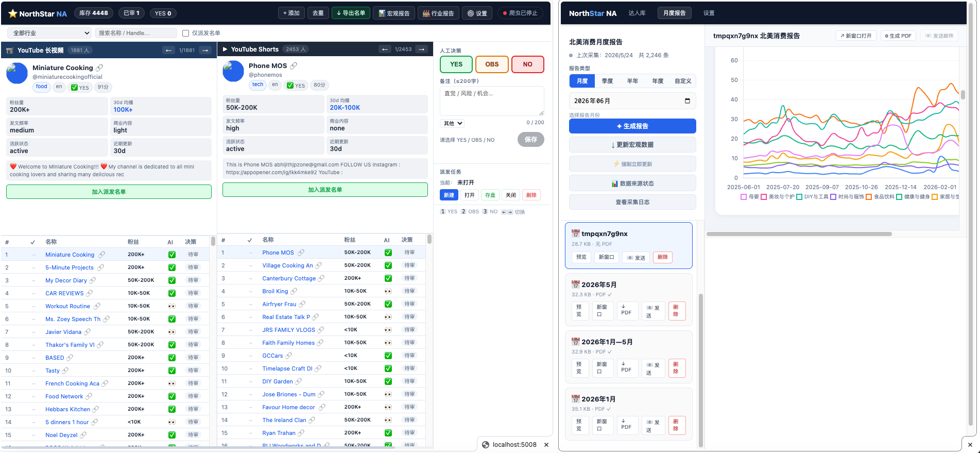The width and height of the screenshot is (980, 453).
Task: Click 更新宏观数据 button
Action: [632, 145]
